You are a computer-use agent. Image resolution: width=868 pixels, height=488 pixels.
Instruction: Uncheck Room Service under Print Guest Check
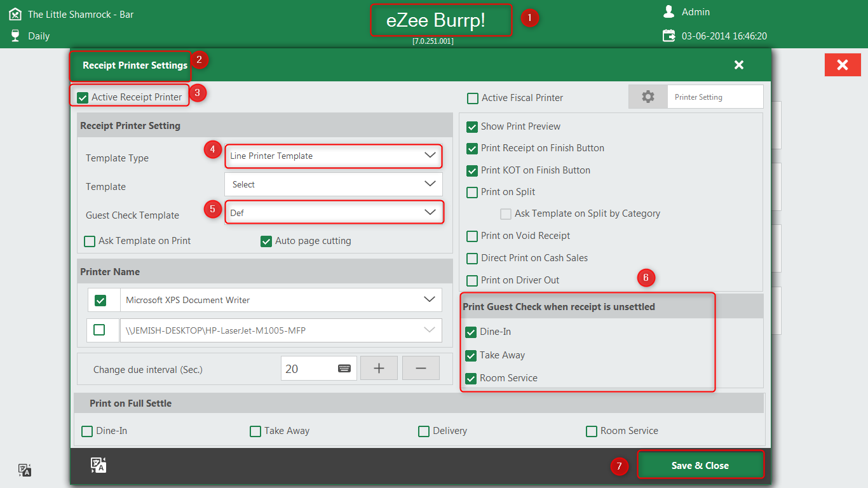click(x=471, y=379)
